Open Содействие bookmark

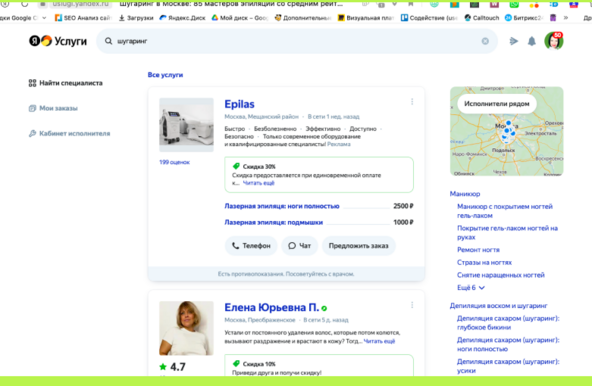point(429,18)
